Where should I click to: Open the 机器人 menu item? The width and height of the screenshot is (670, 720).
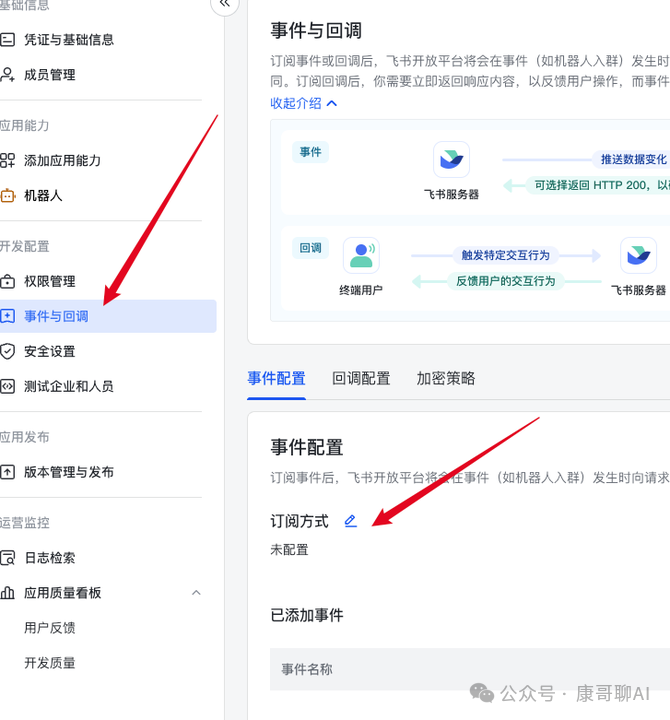(x=43, y=196)
